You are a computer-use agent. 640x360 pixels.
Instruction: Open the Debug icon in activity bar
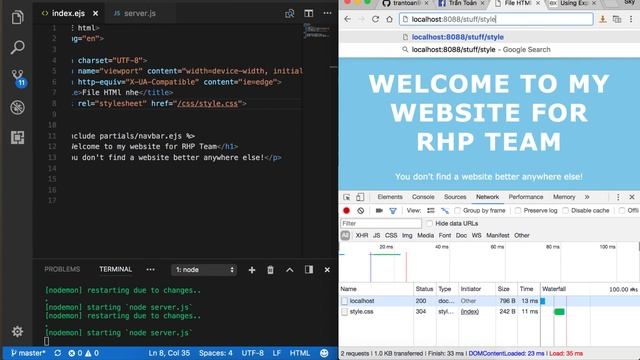point(17,107)
